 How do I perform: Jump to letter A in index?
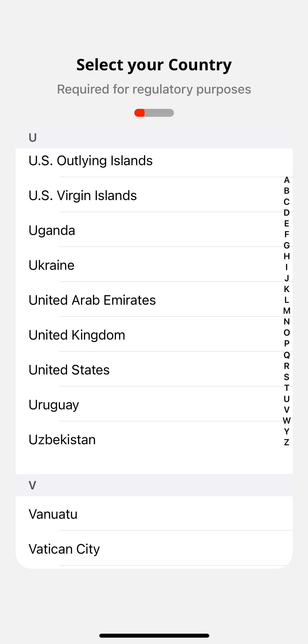287,180
